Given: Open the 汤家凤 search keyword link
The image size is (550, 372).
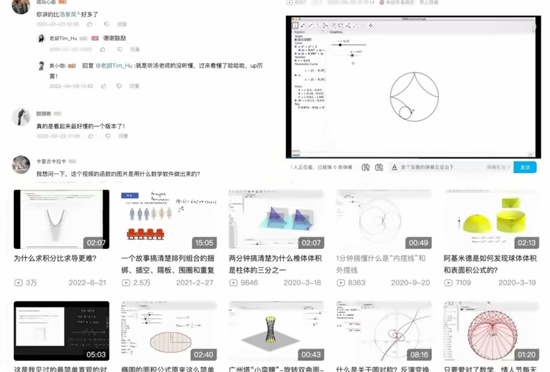Looking at the screenshot, I should point(68,14).
